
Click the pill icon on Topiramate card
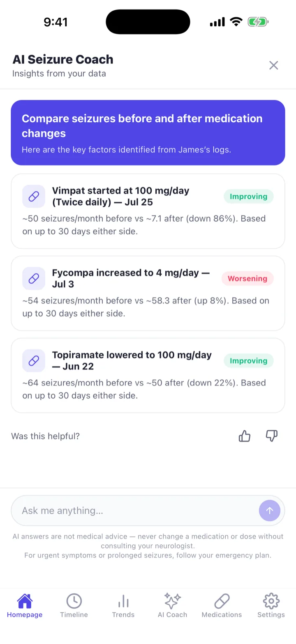[x=34, y=361]
